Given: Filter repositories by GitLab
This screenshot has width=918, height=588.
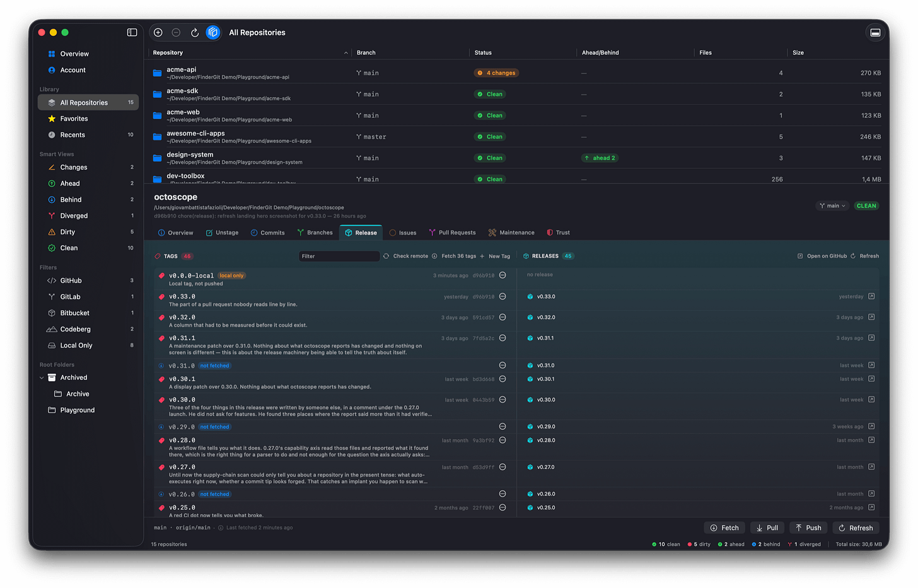Looking at the screenshot, I should 88,297.
